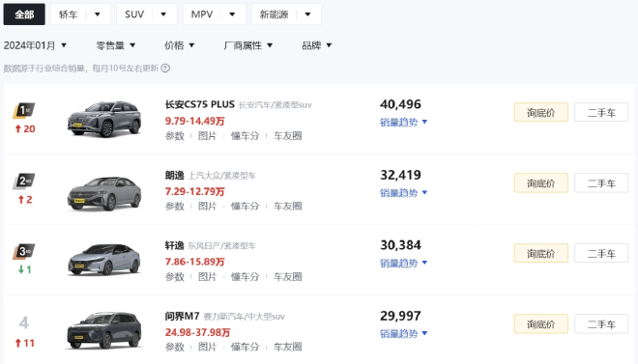View 图片 for 问界M7
This screenshot has height=364, width=638.
click(x=207, y=347)
